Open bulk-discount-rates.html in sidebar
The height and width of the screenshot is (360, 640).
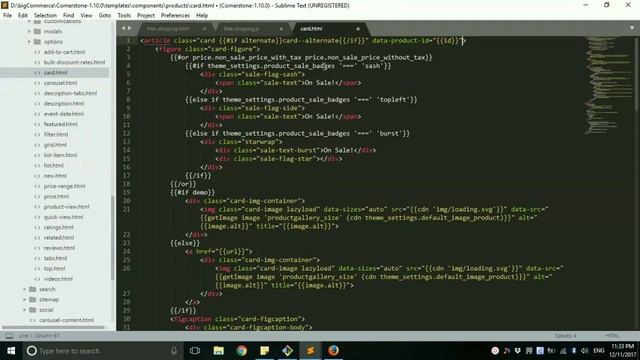[x=74, y=62]
